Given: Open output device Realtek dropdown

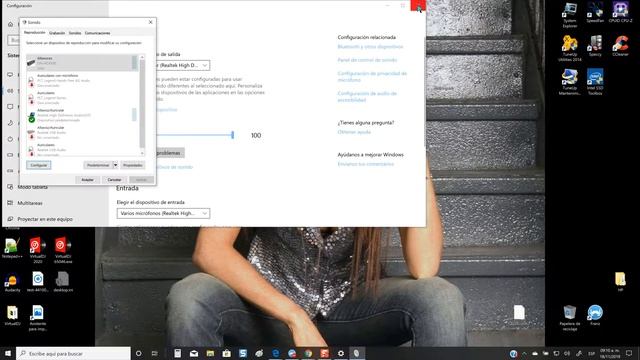Looking at the screenshot, I should tap(183, 65).
